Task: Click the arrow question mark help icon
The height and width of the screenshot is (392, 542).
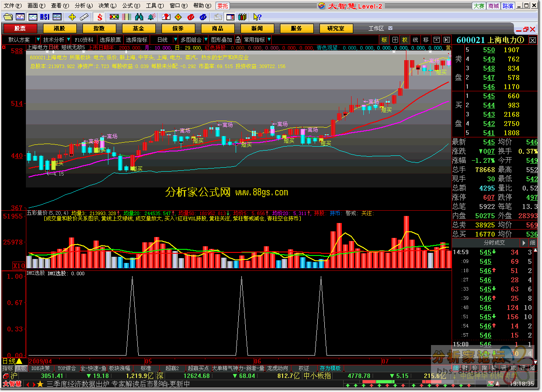Action: pyautogui.click(x=258, y=17)
